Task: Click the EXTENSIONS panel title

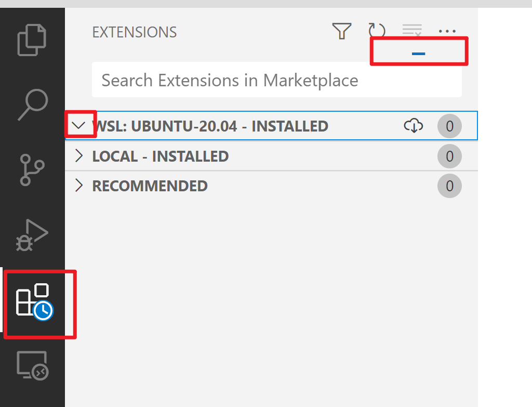Action: [135, 32]
